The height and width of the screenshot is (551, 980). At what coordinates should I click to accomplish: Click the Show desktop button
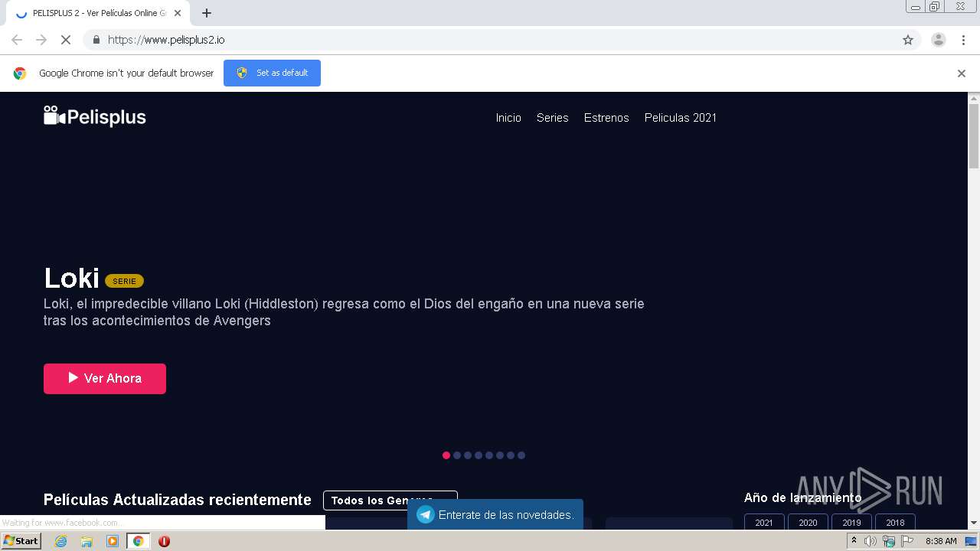click(x=971, y=541)
